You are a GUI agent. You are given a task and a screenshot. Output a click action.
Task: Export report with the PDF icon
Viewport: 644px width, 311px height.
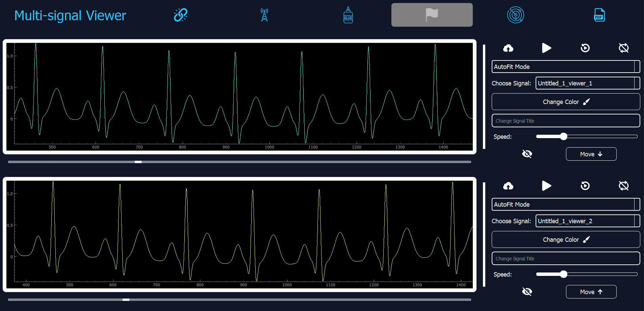599,15
